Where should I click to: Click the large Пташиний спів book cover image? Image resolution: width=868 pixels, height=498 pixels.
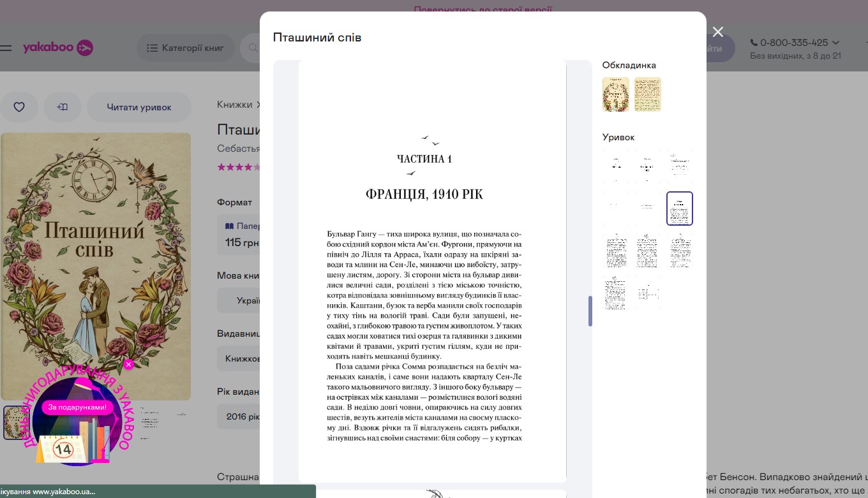(96, 266)
